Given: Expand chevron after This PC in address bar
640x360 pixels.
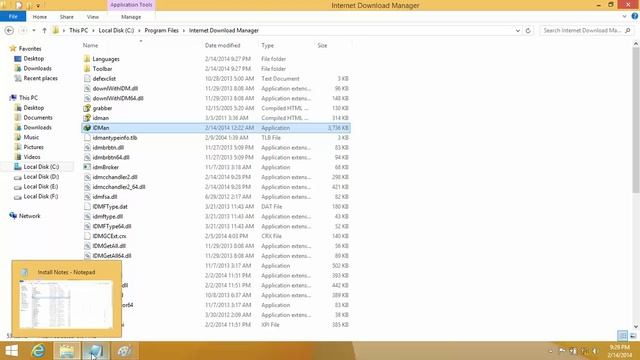Looking at the screenshot, I should [93, 30].
